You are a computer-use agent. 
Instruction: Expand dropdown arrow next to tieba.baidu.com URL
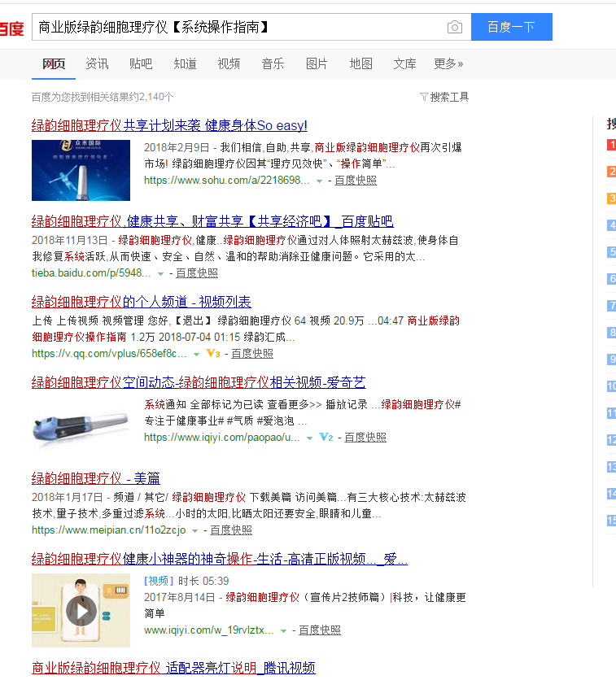(160, 274)
